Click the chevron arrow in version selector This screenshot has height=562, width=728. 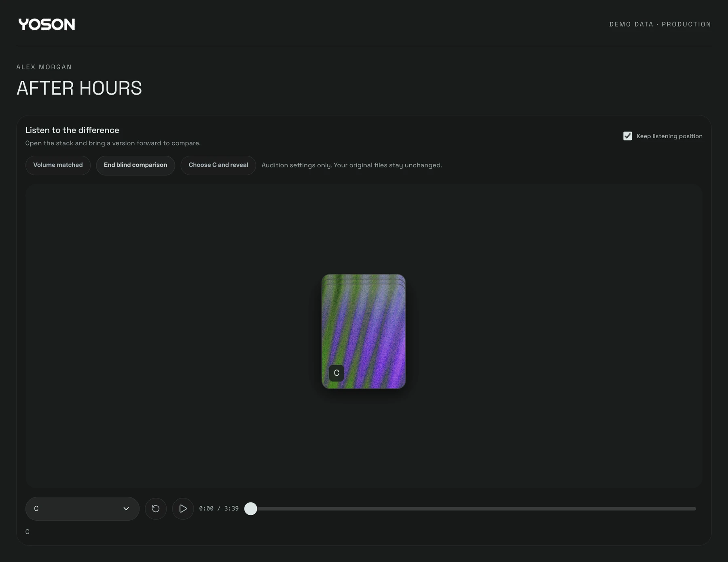[126, 509]
